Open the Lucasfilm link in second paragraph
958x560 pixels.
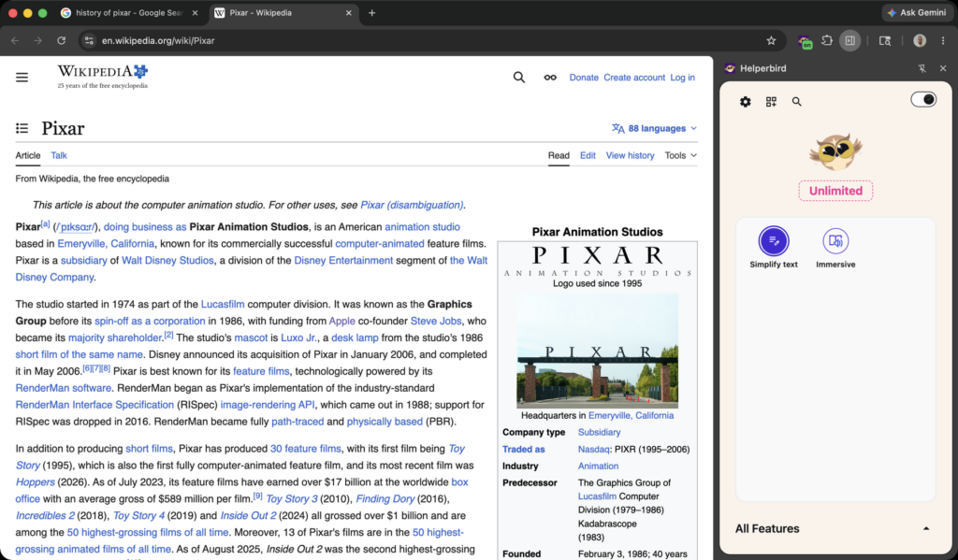click(223, 304)
